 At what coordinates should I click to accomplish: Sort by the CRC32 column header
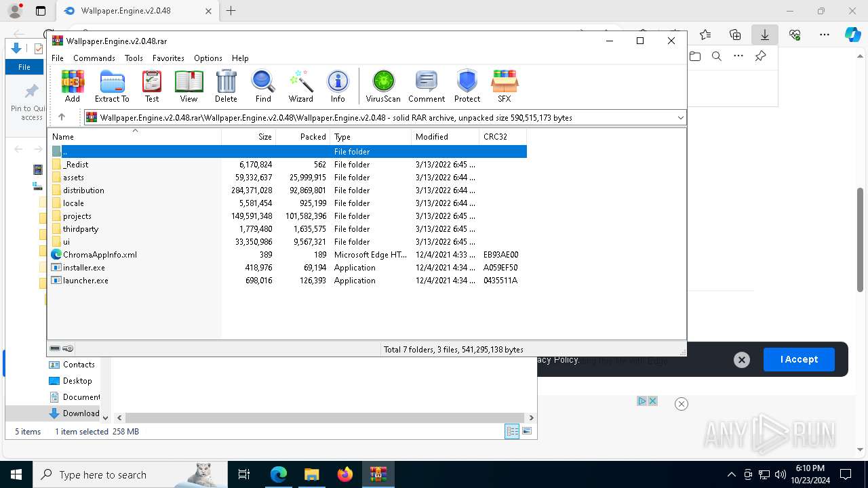pos(503,136)
